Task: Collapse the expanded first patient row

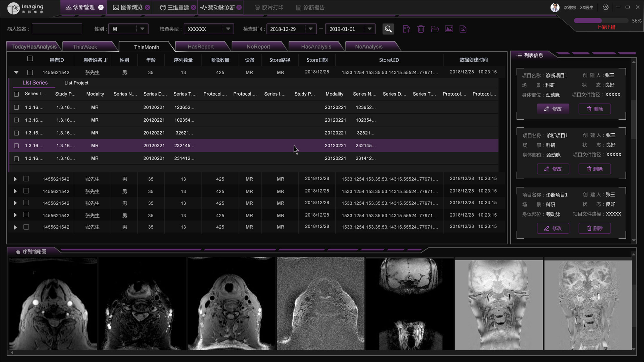Action: pyautogui.click(x=16, y=72)
